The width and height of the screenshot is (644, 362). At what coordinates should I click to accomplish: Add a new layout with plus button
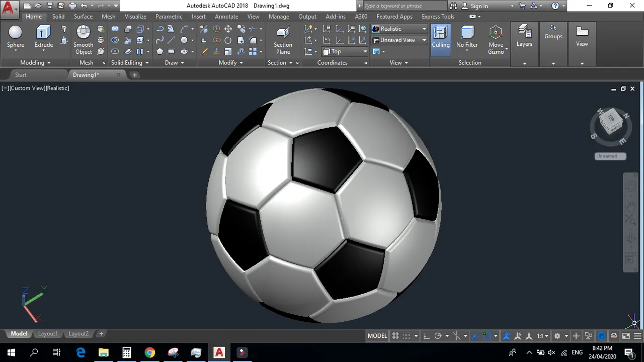tap(101, 334)
